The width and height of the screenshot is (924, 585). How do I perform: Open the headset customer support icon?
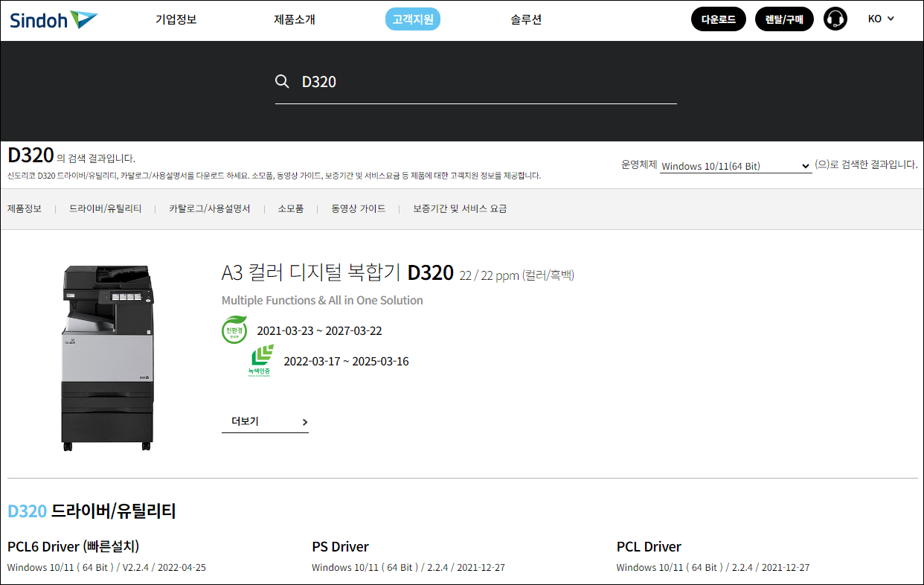click(835, 19)
